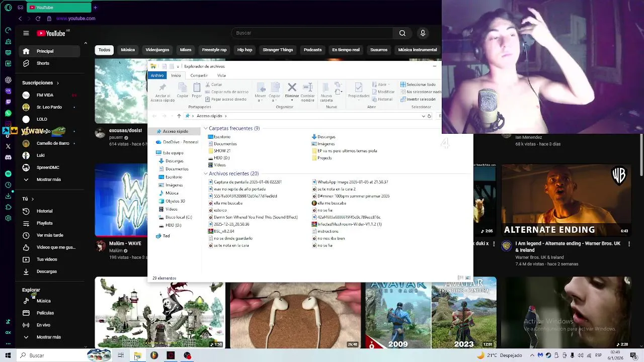
Task: Expand Suscripciones chevron in sidebar
Action: (x=57, y=83)
